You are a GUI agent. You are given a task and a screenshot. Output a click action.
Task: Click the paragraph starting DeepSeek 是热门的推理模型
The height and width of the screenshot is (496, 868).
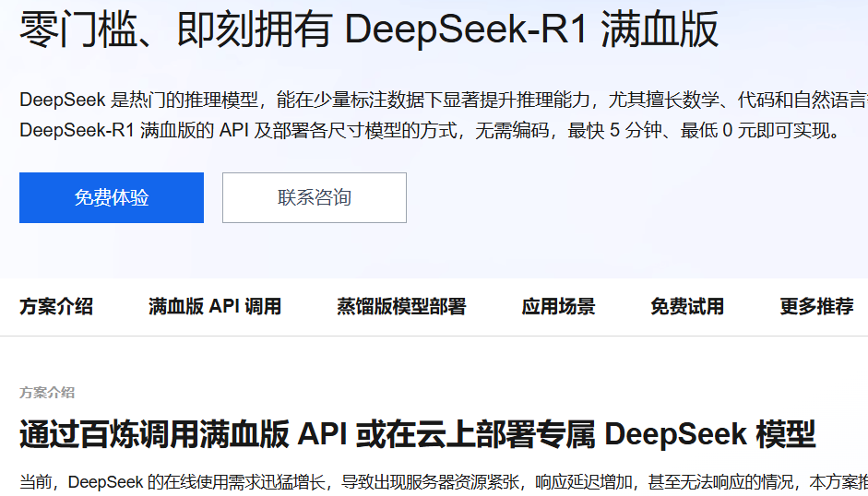click(x=444, y=100)
